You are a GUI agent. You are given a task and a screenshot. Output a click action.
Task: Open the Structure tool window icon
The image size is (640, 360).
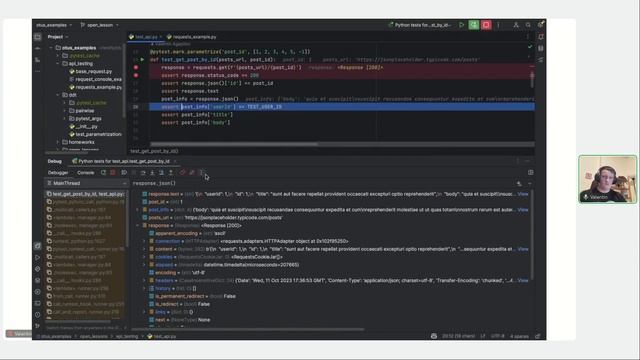tap(38, 60)
